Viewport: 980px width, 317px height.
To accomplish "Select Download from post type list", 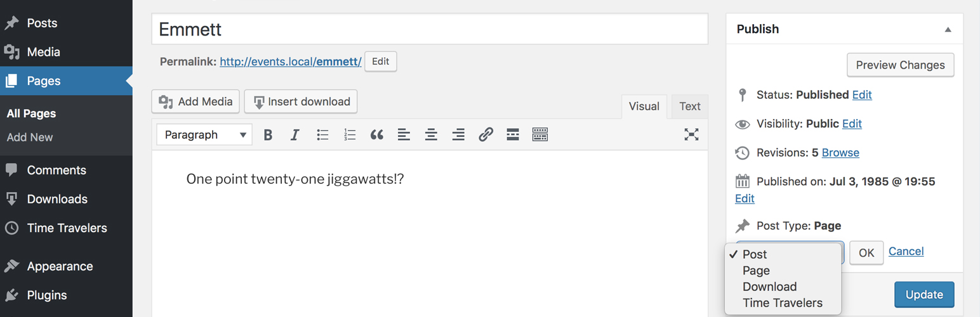I will 769,287.
